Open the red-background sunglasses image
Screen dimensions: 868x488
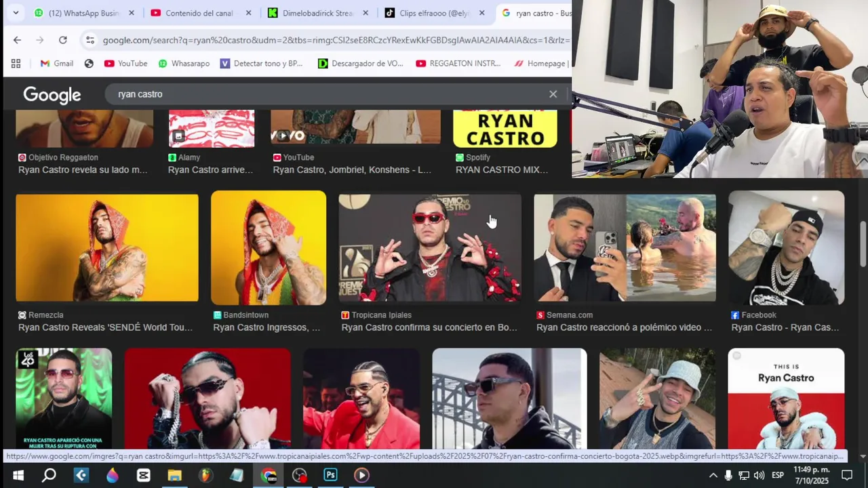pos(208,399)
